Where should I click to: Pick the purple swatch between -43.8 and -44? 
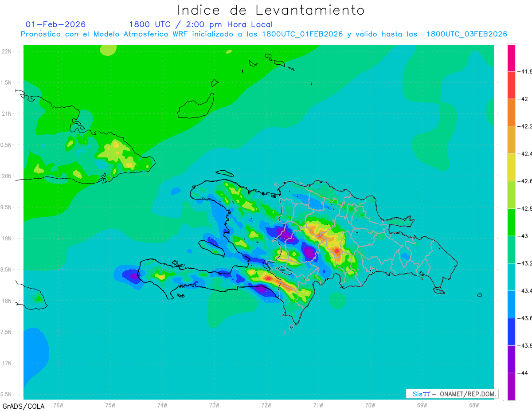click(x=511, y=360)
